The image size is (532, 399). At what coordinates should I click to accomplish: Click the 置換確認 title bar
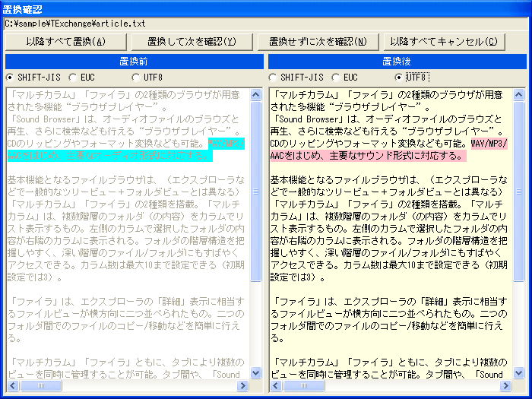click(266, 8)
